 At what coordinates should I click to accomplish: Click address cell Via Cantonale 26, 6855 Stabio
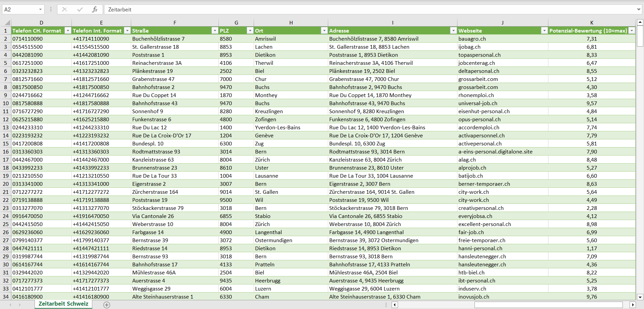tap(393, 216)
